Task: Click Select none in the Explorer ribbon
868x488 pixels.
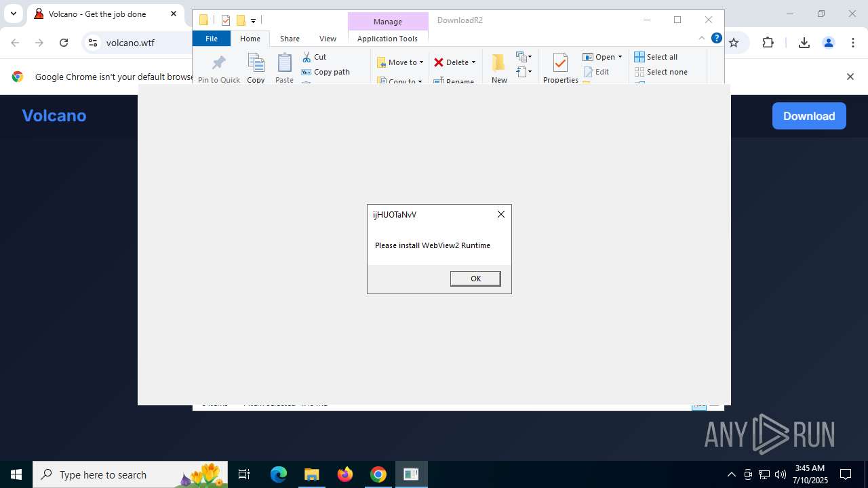Action: coord(661,72)
